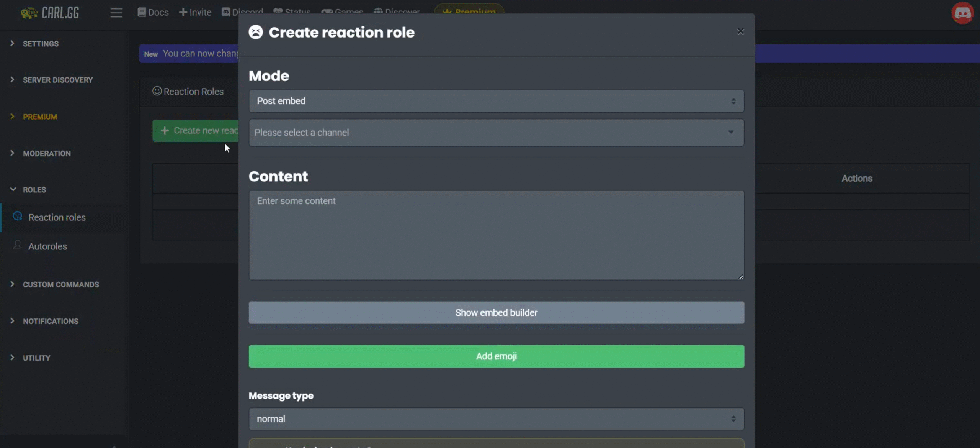Screen dimensions: 980x448
Task: Open the Mode dropdown showing Post embed
Action: tap(497, 101)
